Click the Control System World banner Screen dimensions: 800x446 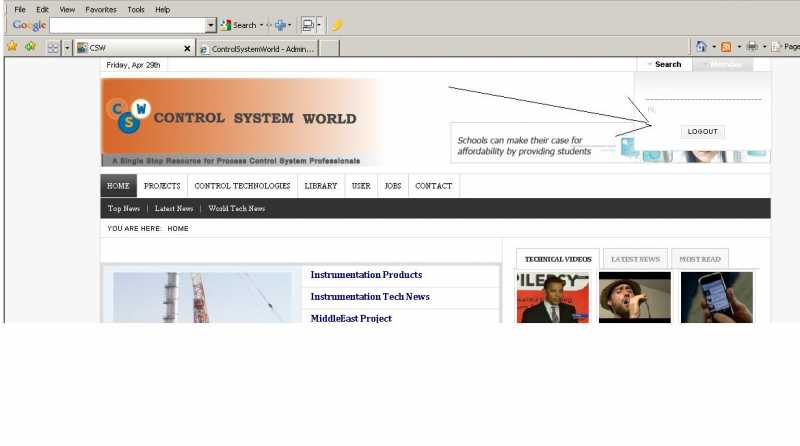[x=241, y=122]
